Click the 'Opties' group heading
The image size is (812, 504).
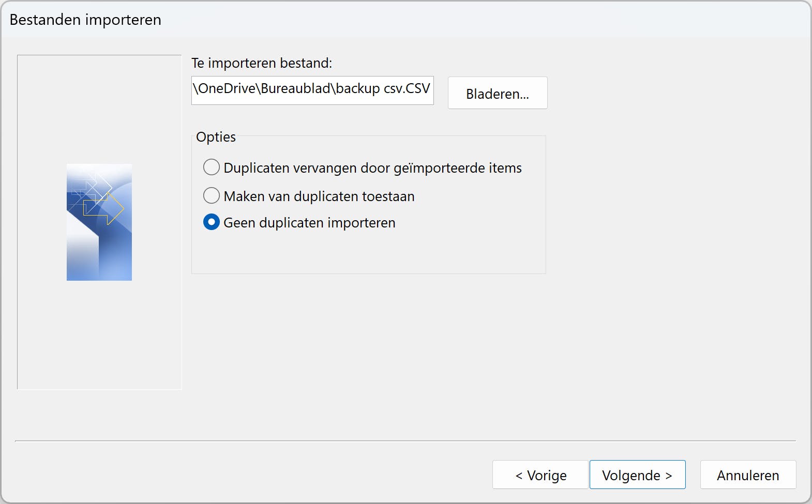point(216,137)
